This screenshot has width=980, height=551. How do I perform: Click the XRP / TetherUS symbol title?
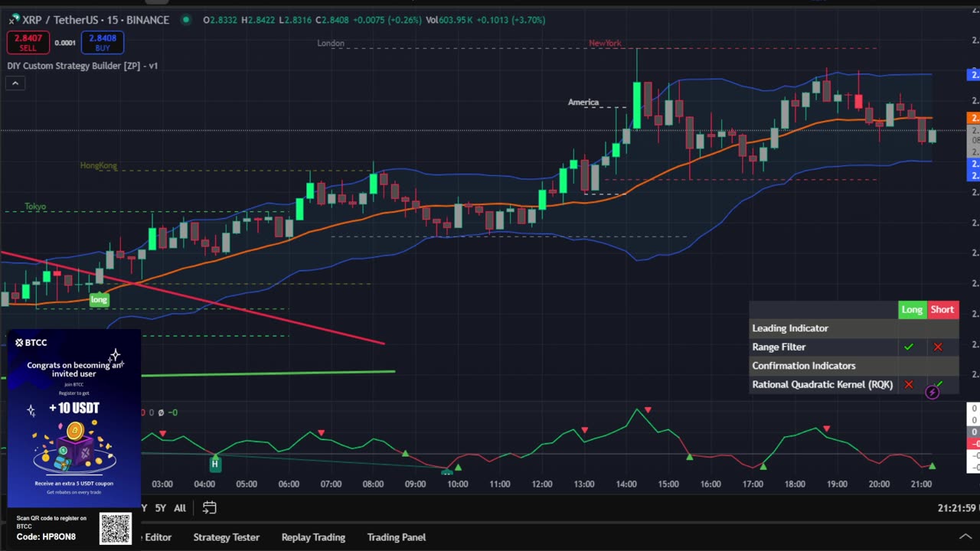pyautogui.click(x=96, y=20)
